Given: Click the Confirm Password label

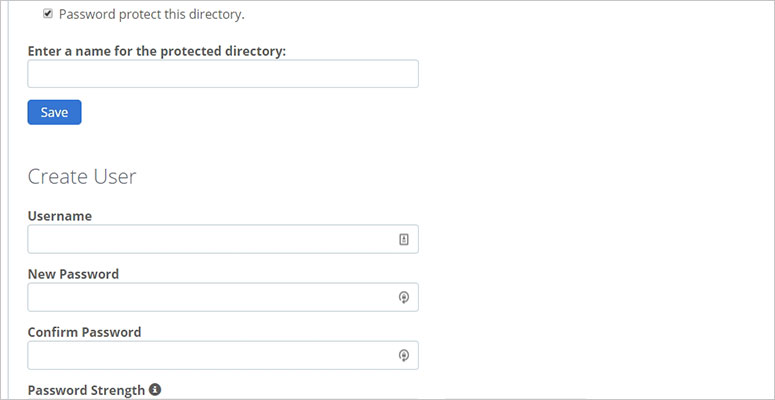Looking at the screenshot, I should coord(85,332).
